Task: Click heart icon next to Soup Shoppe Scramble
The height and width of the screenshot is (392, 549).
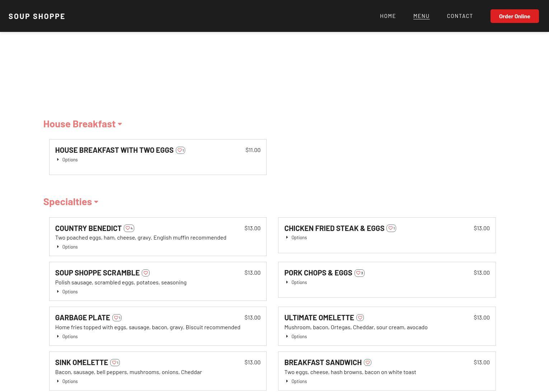Action: [146, 273]
